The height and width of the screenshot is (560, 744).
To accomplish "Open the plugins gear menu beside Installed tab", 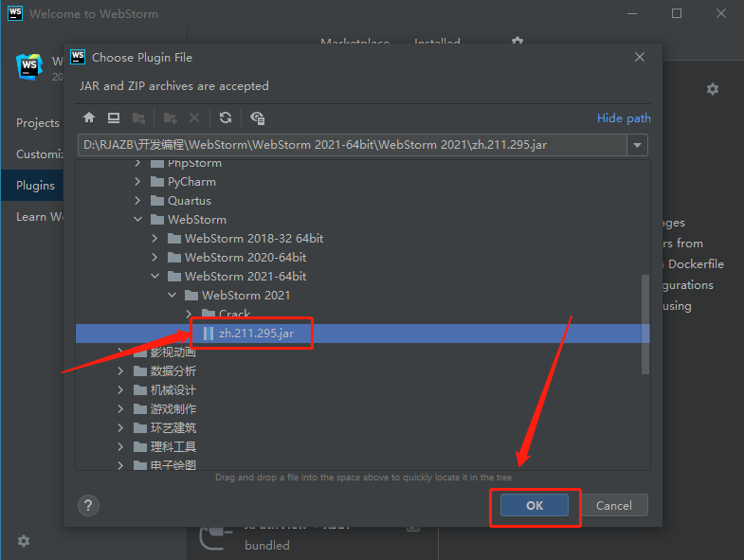I will click(x=517, y=41).
